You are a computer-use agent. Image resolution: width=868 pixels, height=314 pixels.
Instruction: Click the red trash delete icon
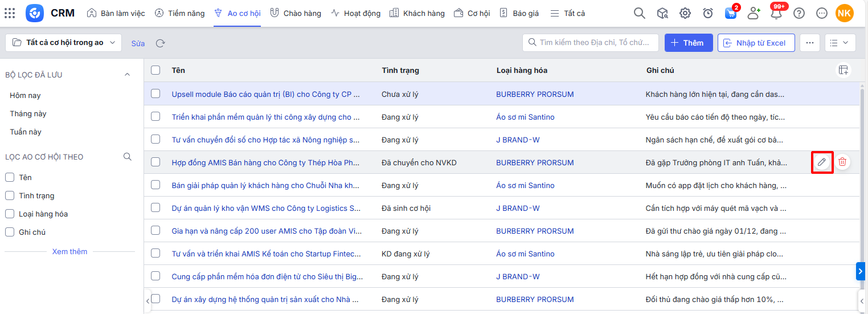click(842, 162)
